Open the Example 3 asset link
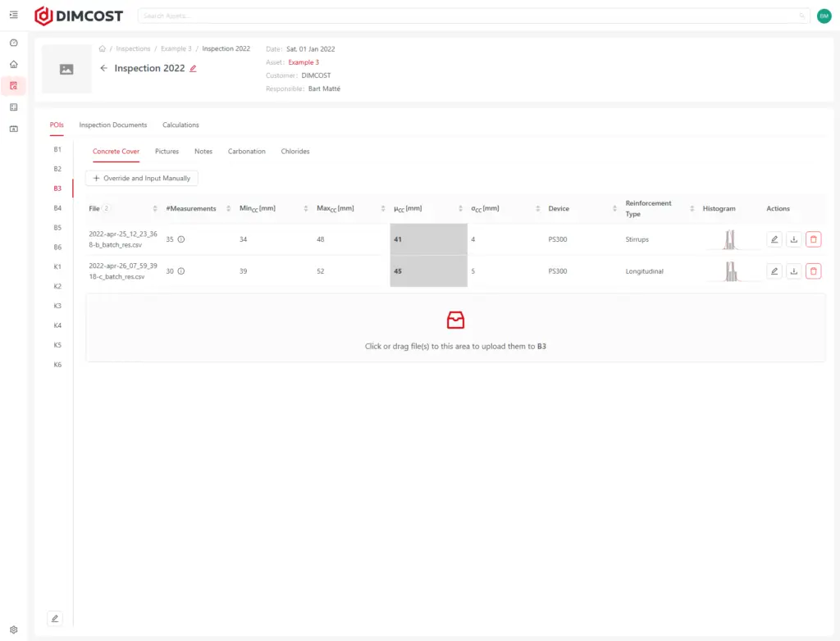The width and height of the screenshot is (840, 641). 304,62
